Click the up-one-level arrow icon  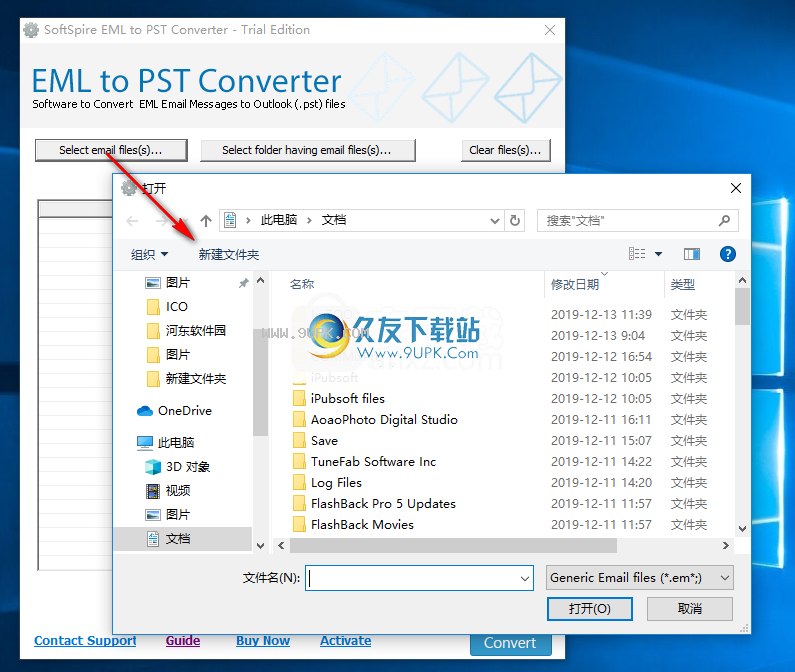tap(205, 221)
